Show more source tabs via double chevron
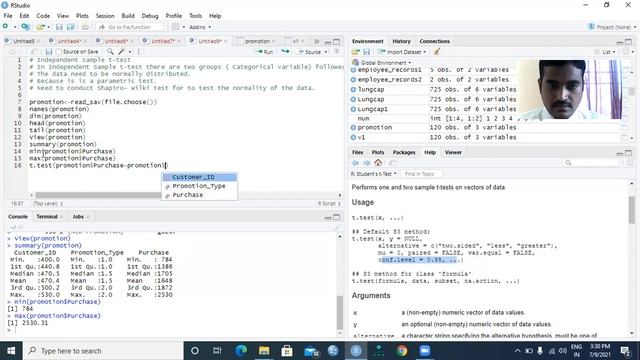 316,42
